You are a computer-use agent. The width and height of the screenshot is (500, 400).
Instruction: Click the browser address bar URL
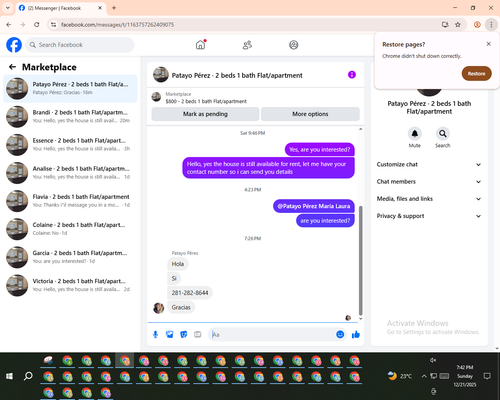click(x=117, y=25)
